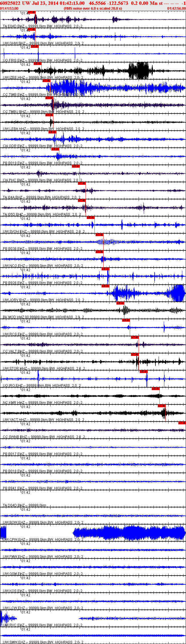The image size is (186, 644).
Task: Click the red pick flag on UW.IZEE trace
Action: 38,64
